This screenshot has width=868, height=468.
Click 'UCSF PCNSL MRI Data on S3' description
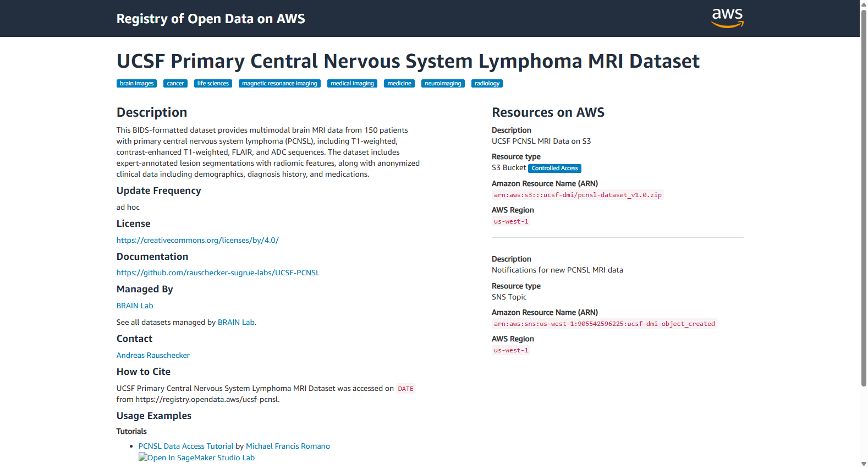coord(541,141)
